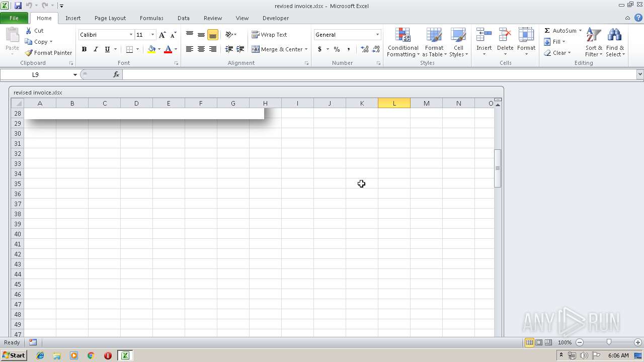Screen dimensions: 644x362
Task: Expand the font size dropdown
Action: tap(152, 35)
